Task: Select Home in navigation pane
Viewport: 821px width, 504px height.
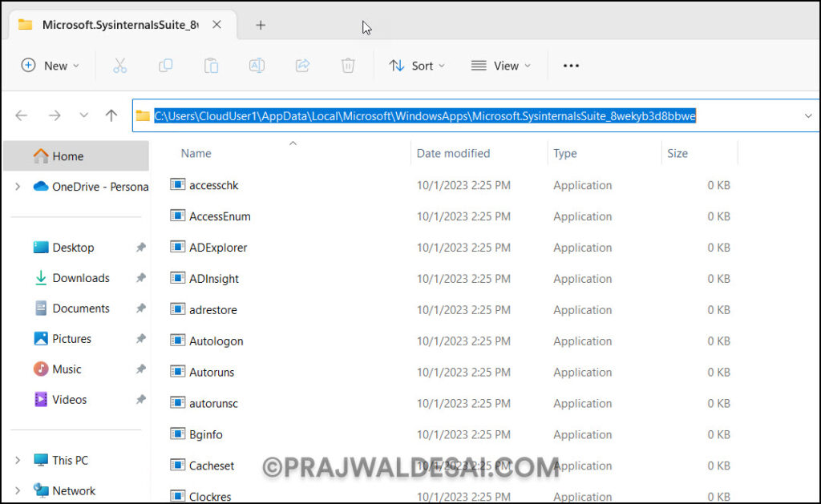Action: click(x=76, y=156)
